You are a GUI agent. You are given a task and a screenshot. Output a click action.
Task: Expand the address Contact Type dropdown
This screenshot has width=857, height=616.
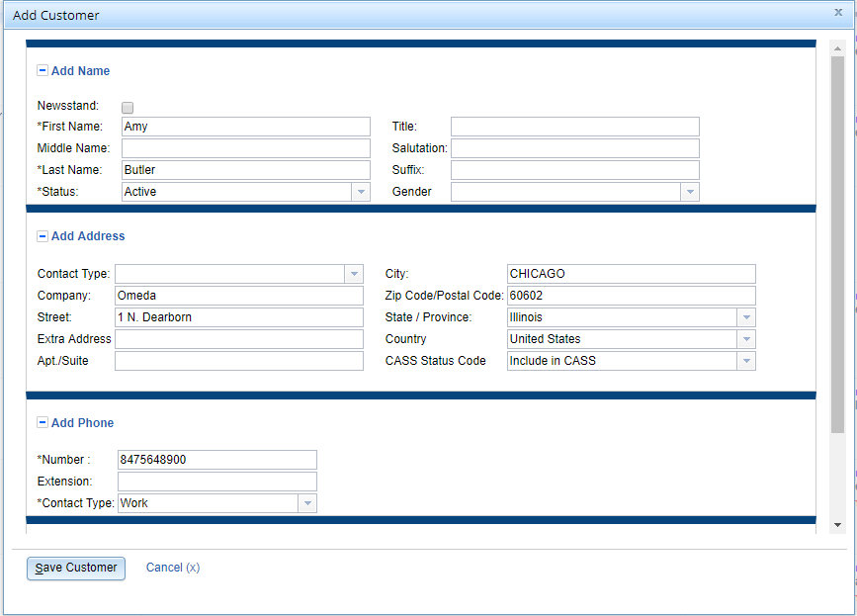(354, 274)
